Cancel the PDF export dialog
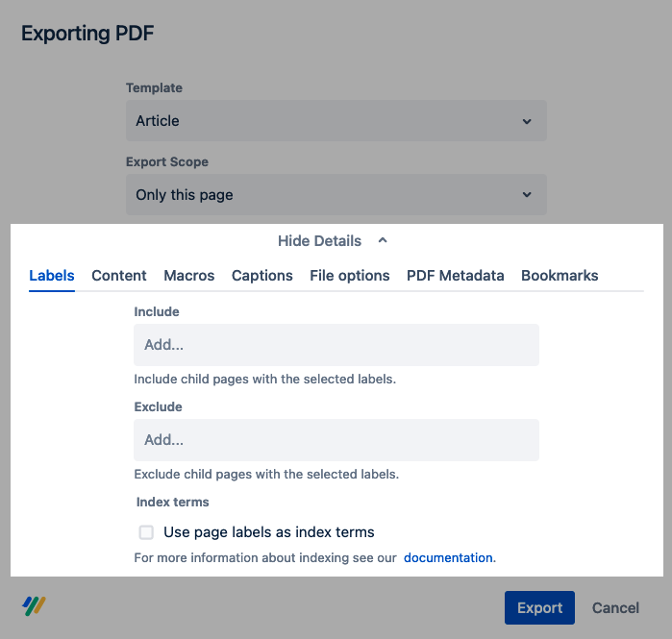Screen dimensions: 672x639 coord(615,607)
